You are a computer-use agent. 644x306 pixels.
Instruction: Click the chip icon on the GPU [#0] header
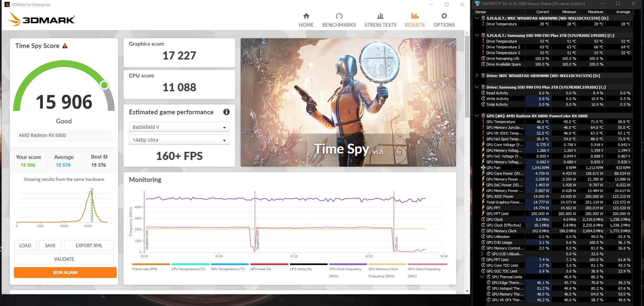[x=483, y=116]
